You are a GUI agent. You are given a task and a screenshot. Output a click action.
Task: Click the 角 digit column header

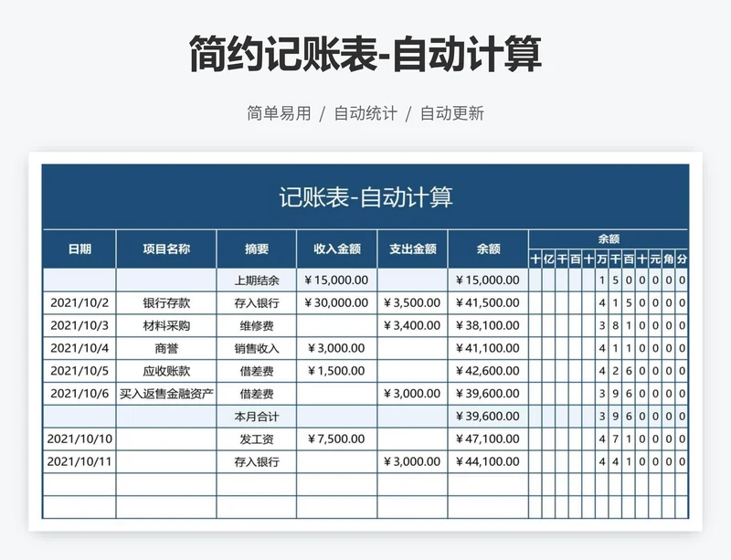(x=669, y=259)
